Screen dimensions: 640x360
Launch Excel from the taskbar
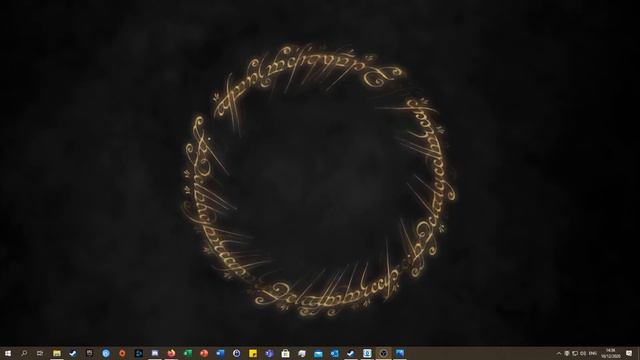click(187, 353)
